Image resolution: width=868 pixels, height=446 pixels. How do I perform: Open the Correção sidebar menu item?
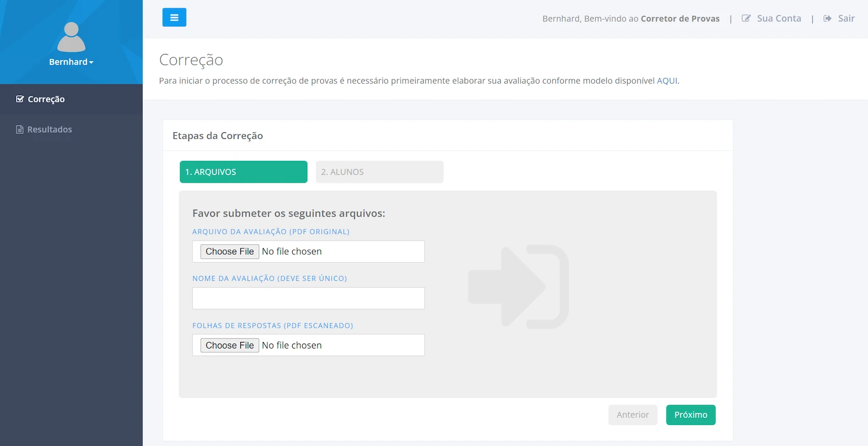[x=46, y=99]
